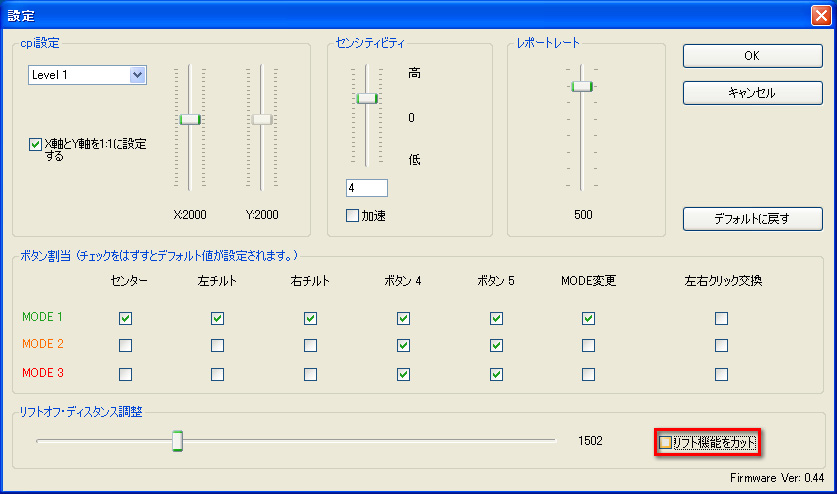The image size is (837, 494).
Task: Click the キャンセル button
Action: pos(752,93)
